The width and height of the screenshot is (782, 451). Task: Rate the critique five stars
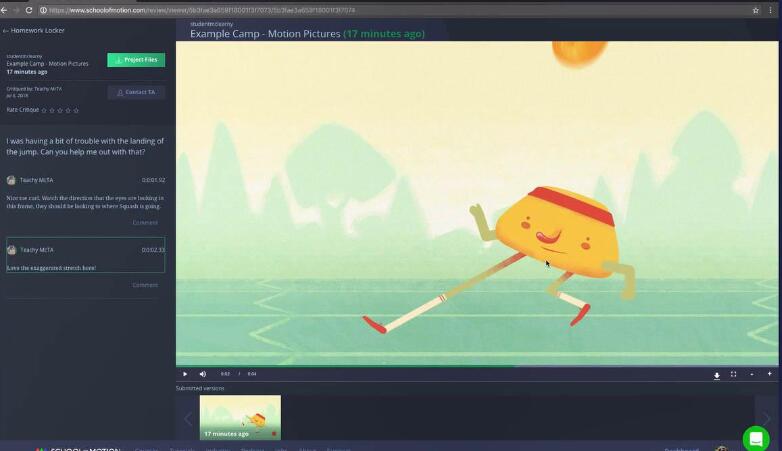coord(76,110)
